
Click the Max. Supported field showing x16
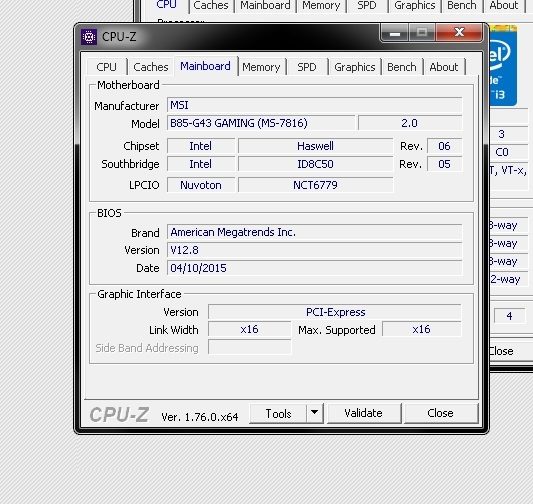pos(422,329)
